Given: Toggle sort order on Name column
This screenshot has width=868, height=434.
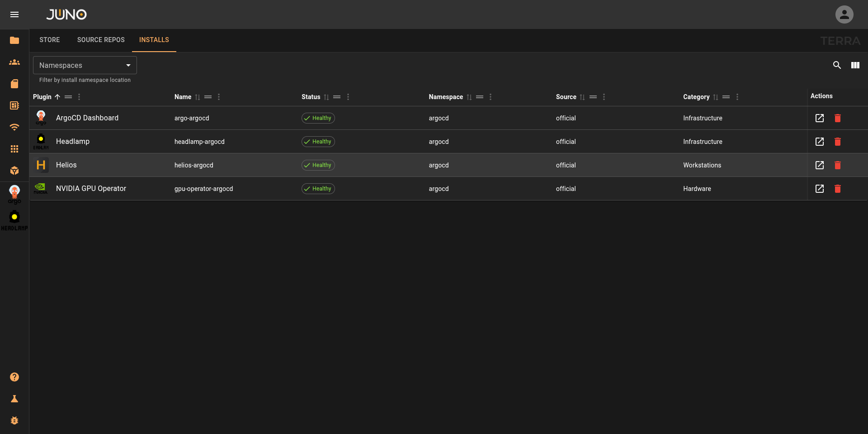Looking at the screenshot, I should [198, 97].
